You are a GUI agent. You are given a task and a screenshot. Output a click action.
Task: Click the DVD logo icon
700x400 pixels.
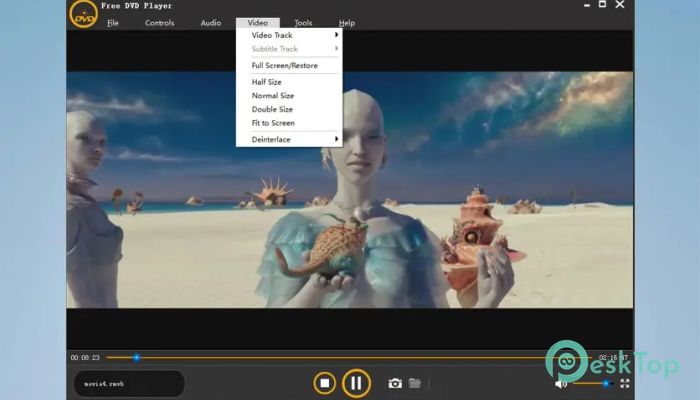click(x=83, y=14)
